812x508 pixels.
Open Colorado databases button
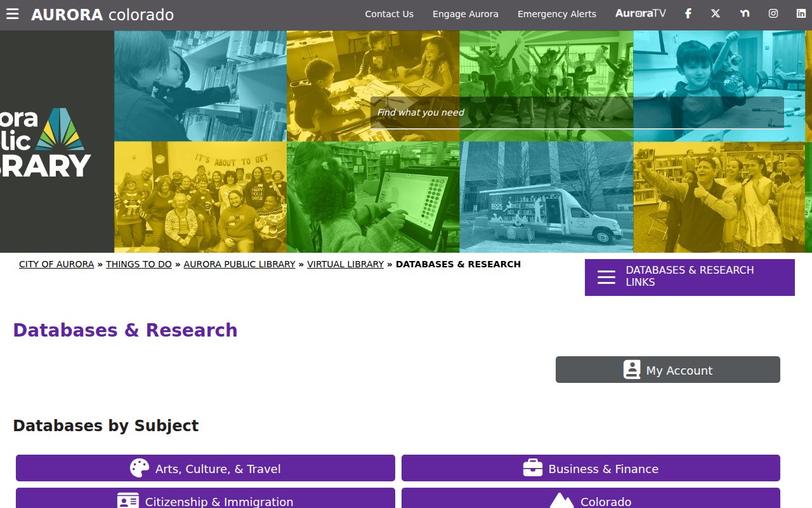point(591,498)
